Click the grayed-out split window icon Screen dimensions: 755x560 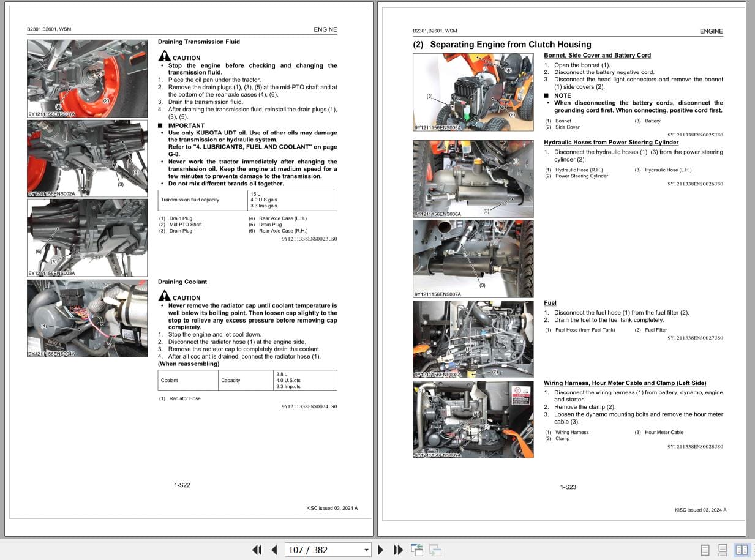tap(435, 550)
